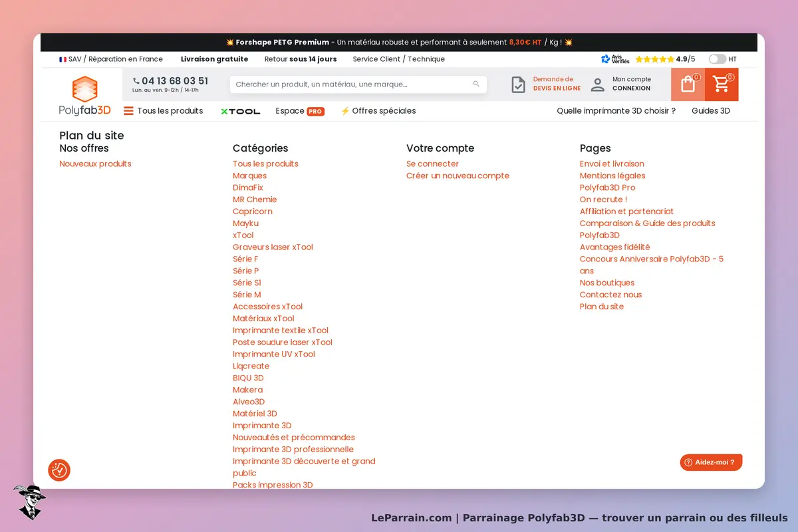Click the Forshape PETG Premium banner
The height and width of the screenshot is (532, 798).
[x=399, y=42]
